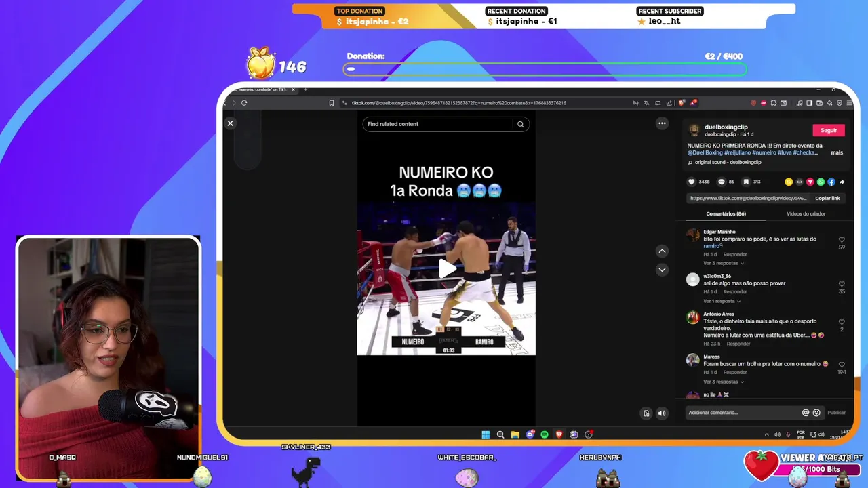Like Marcos's comment
868x488 pixels.
pyautogui.click(x=842, y=365)
